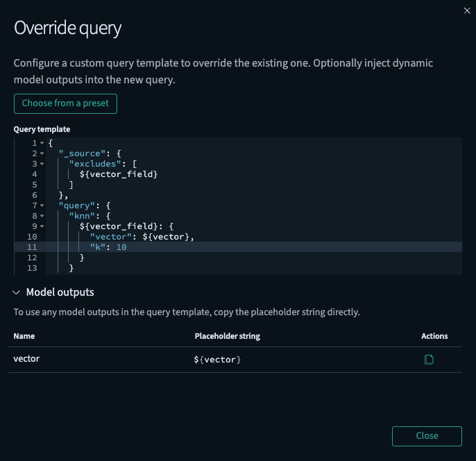Click the Name column header
Viewport: 476px width, 461px height.
(24, 336)
